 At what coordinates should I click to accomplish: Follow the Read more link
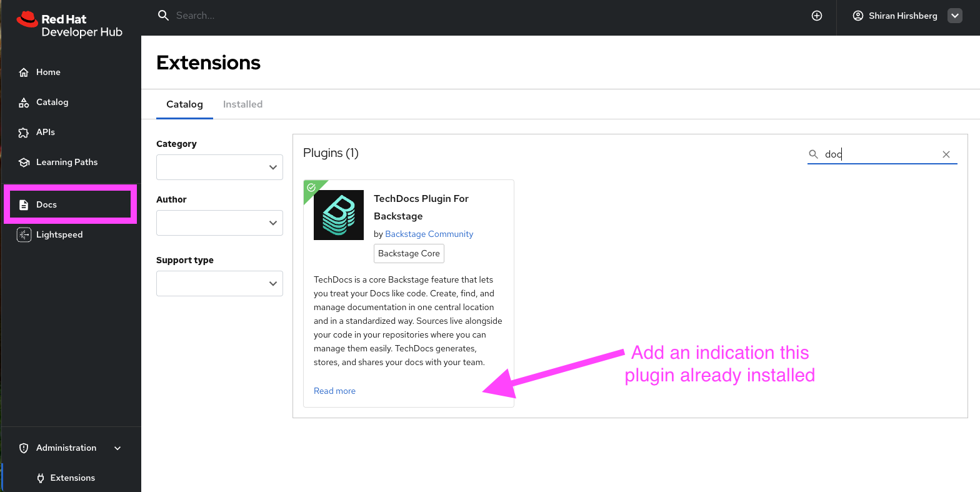coord(334,391)
